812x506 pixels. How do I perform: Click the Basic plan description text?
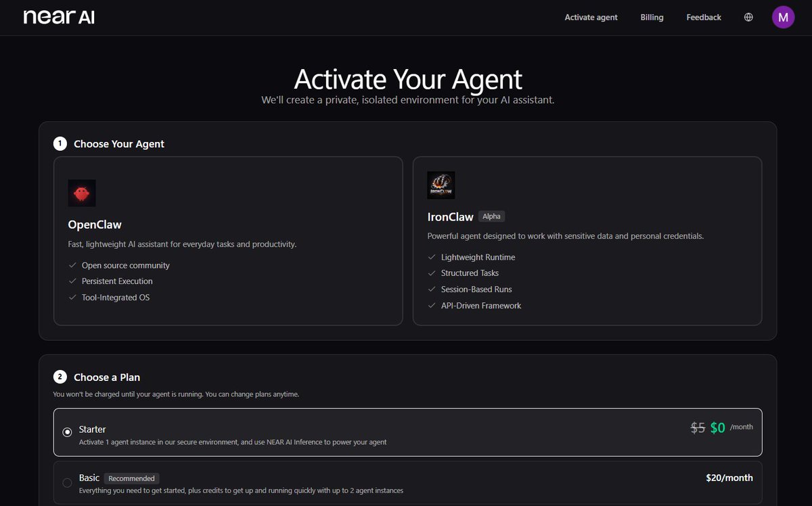point(241,490)
